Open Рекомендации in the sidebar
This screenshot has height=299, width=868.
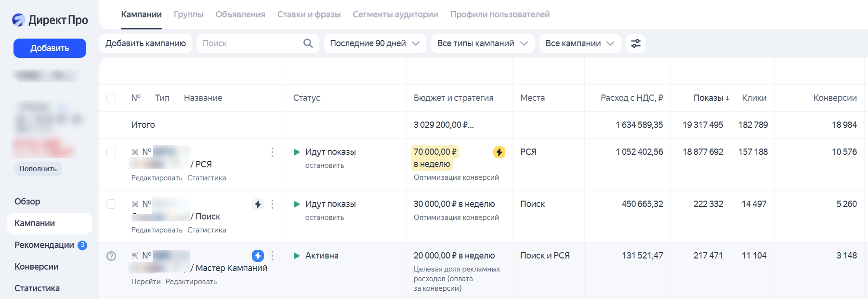point(44,245)
